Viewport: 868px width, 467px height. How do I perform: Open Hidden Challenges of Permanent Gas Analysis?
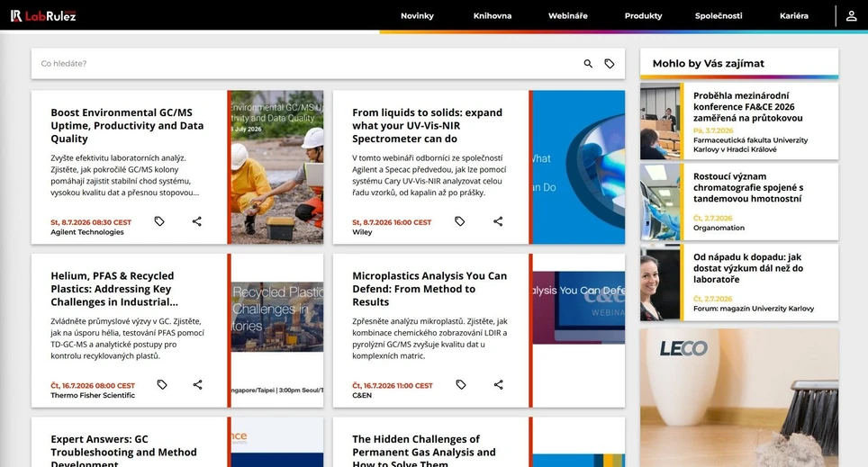424,451
